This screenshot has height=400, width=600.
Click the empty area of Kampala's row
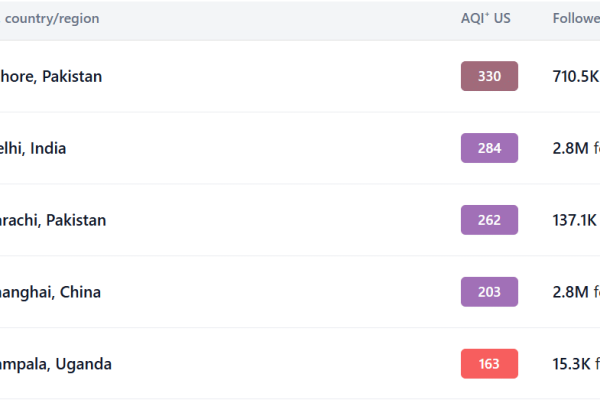[x=285, y=364]
